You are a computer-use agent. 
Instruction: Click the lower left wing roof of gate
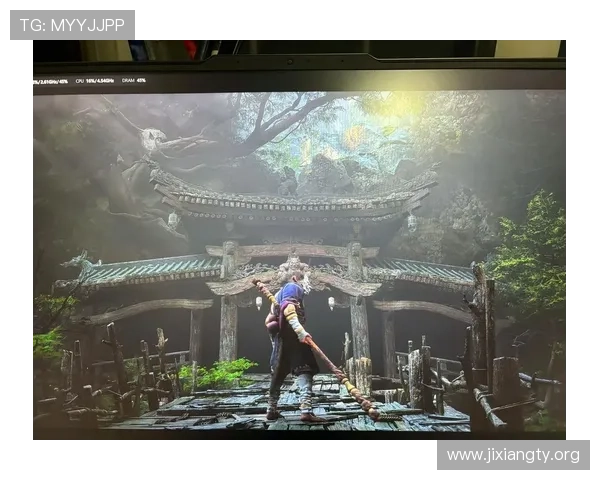[x=150, y=270]
